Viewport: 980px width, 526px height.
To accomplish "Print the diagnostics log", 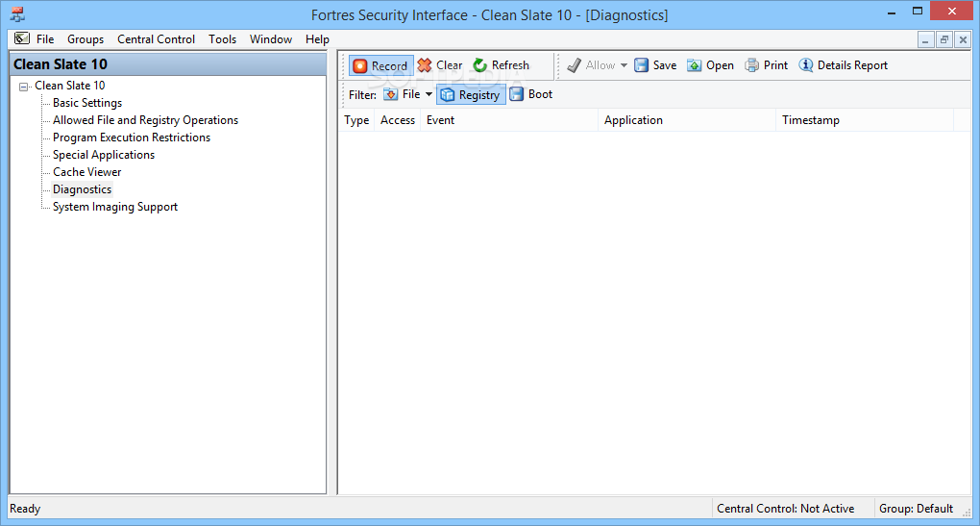I will [x=767, y=65].
